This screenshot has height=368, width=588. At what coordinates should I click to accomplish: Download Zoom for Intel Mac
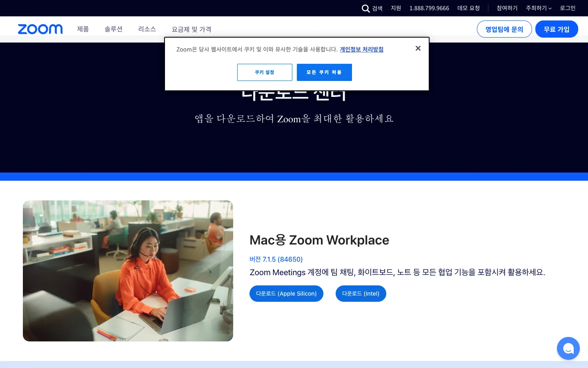tap(361, 294)
